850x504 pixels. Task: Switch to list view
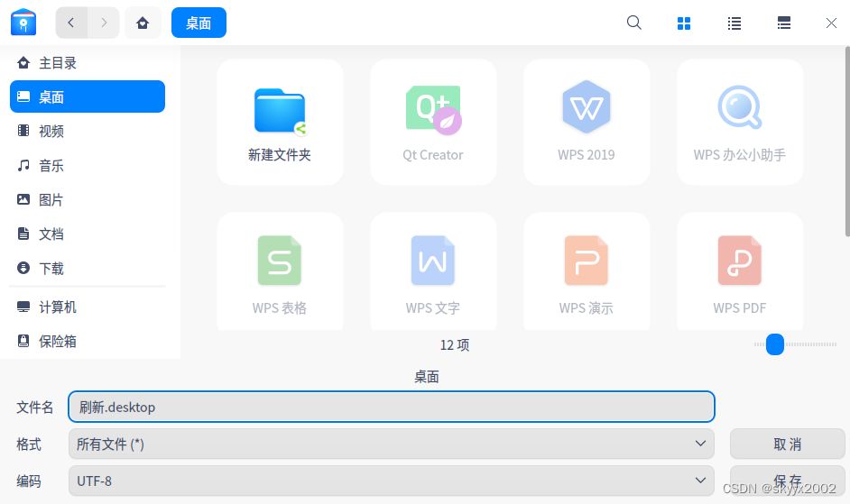[734, 23]
